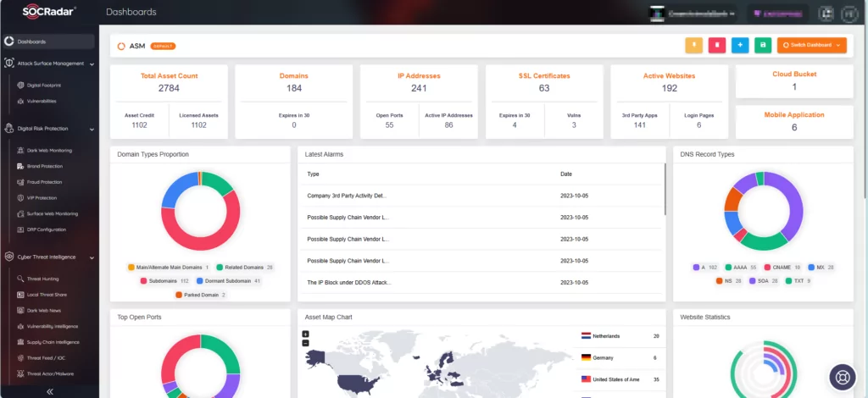Click the green save dashboard button
Screen dimensions: 868x398
763,46
